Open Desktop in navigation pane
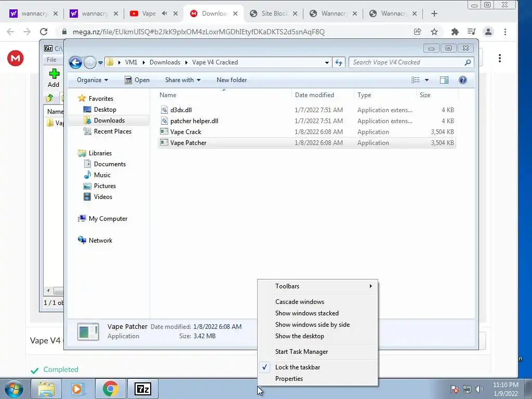The height and width of the screenshot is (399, 532). [x=100, y=110]
